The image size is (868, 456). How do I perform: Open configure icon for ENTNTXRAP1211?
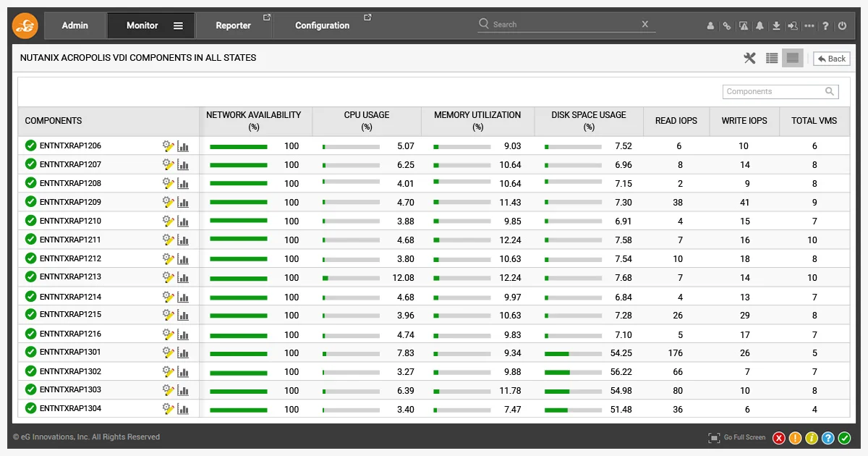coord(168,240)
